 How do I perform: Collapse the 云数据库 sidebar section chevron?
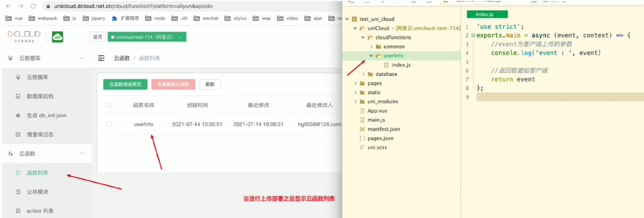coord(81,58)
